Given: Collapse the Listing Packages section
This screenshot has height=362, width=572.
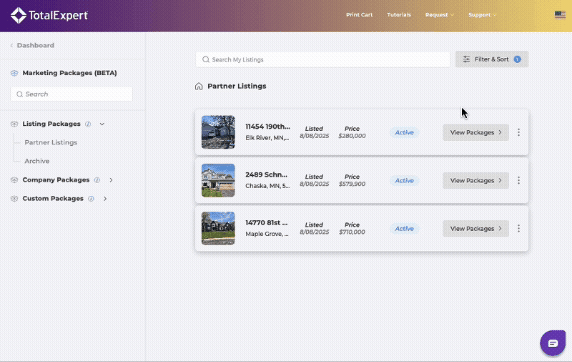Looking at the screenshot, I should click(102, 124).
